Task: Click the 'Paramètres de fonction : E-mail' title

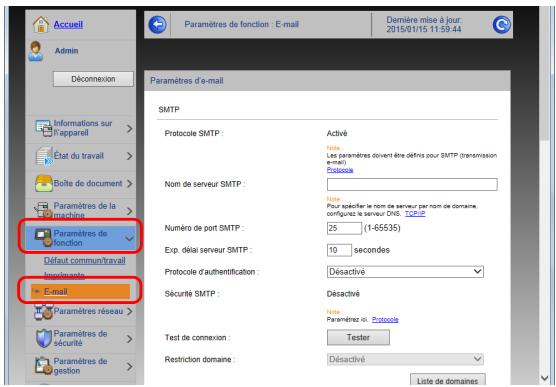Action: [241, 24]
